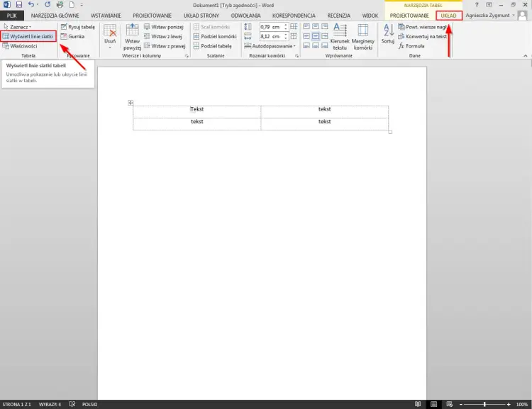The height and width of the screenshot is (409, 532).
Task: Open the WSTAWIANIE ribbon tab
Action: (106, 16)
